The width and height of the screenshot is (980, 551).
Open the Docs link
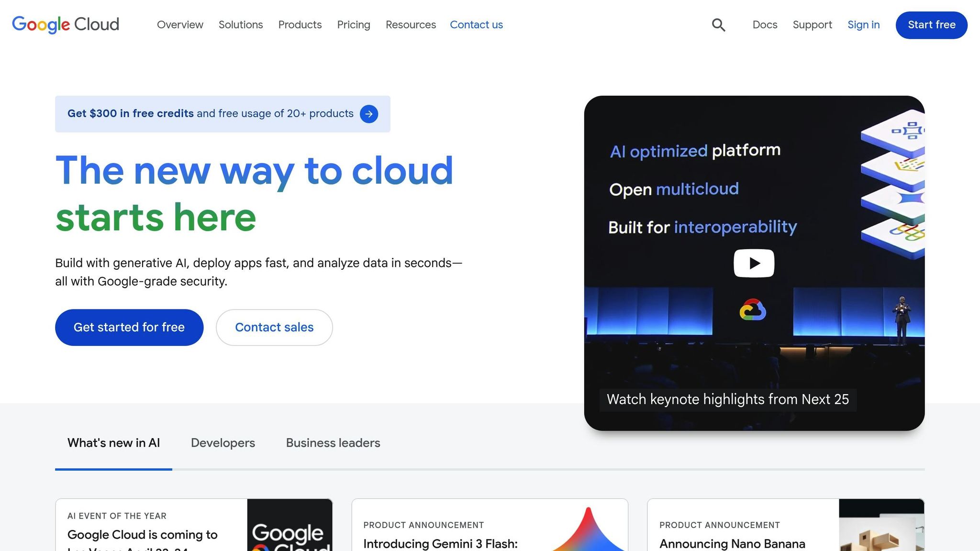tap(764, 24)
